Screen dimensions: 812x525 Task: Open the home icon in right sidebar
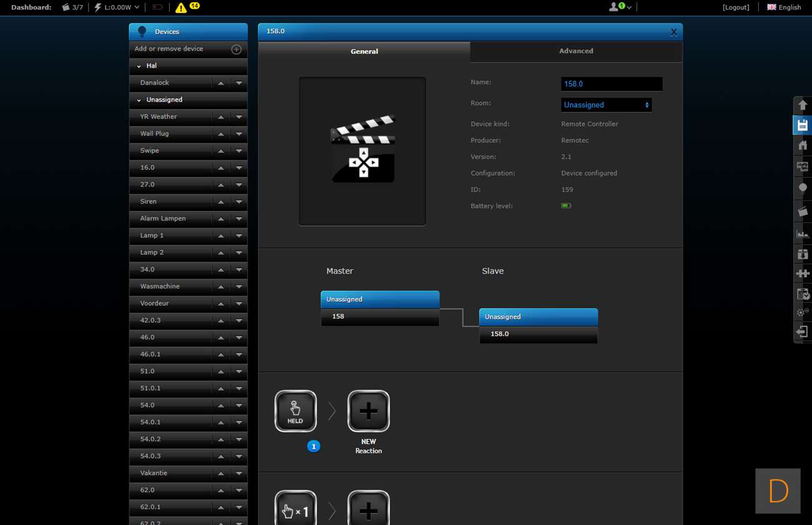[803, 145]
